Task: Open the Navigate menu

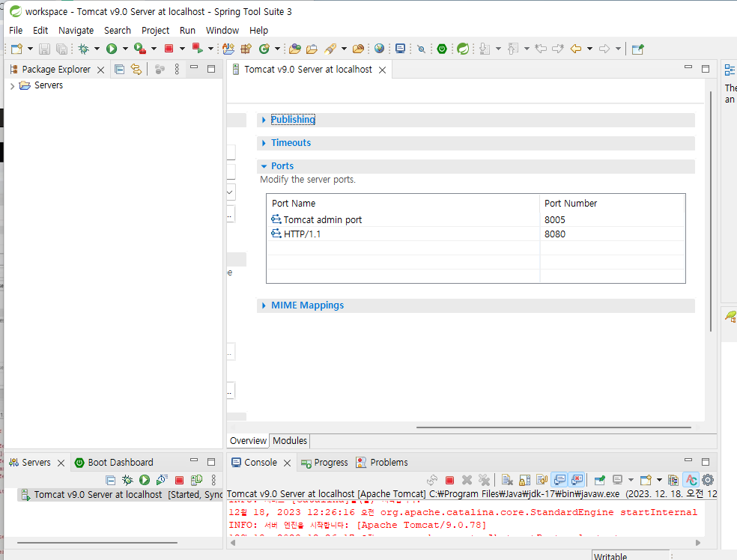Action: pyautogui.click(x=76, y=31)
